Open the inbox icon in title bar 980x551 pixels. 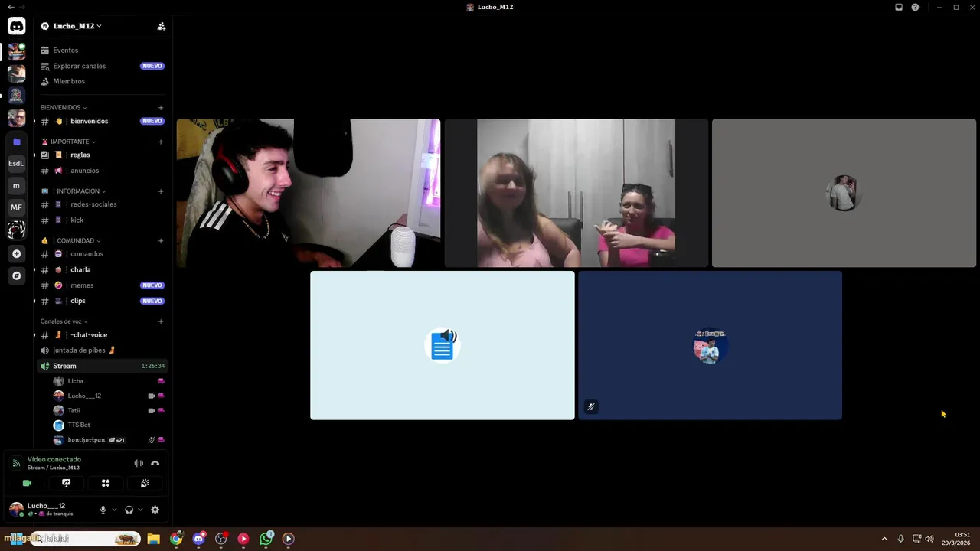[899, 7]
